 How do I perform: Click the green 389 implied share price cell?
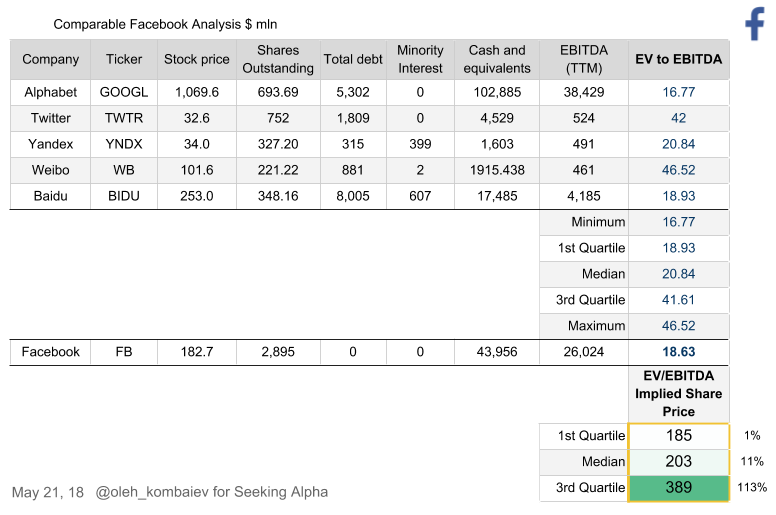point(679,488)
